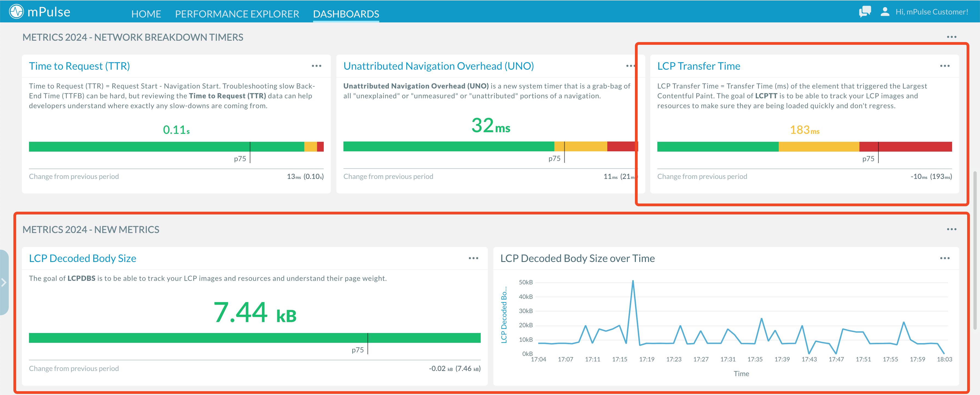Open options menu for LCP Transfer Time widget
Viewport: 980px width, 395px height.
click(x=945, y=66)
